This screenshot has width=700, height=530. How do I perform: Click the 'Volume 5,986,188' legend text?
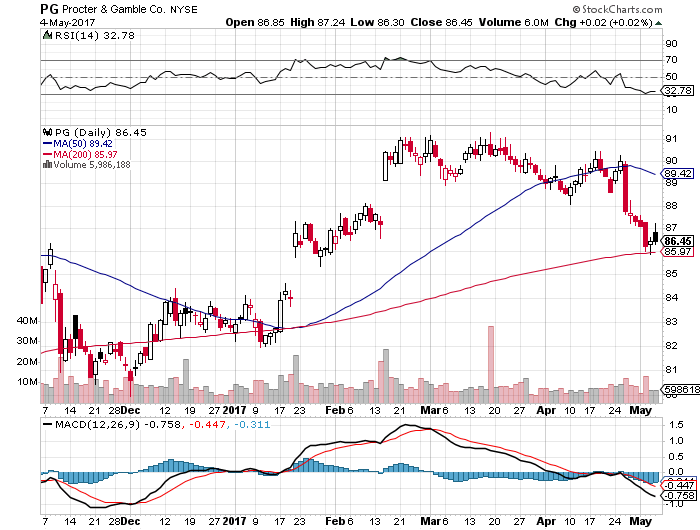click(x=92, y=165)
